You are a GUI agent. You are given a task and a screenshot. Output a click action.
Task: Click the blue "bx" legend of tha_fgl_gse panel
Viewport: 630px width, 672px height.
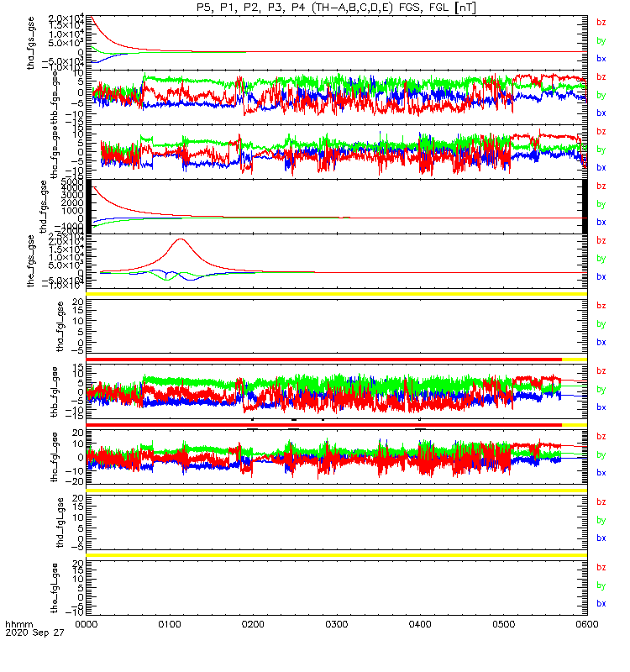(601, 342)
